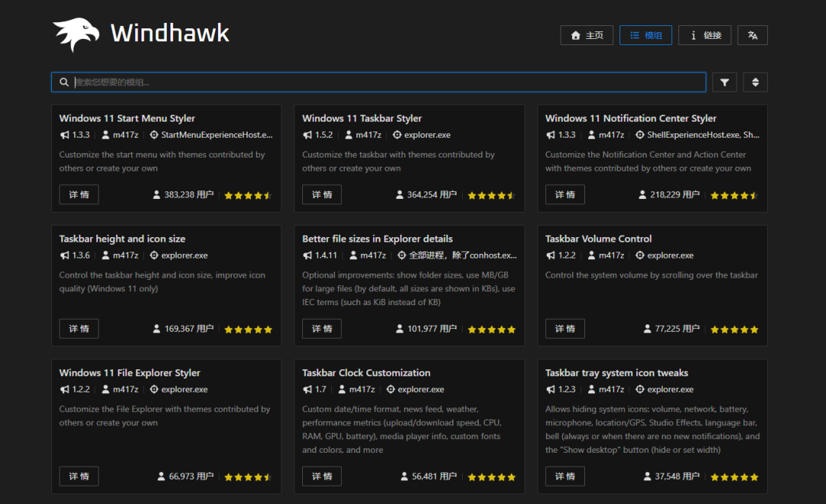Click the Taskbar Volume Control title
The height and width of the screenshot is (504, 826).
[x=598, y=239]
